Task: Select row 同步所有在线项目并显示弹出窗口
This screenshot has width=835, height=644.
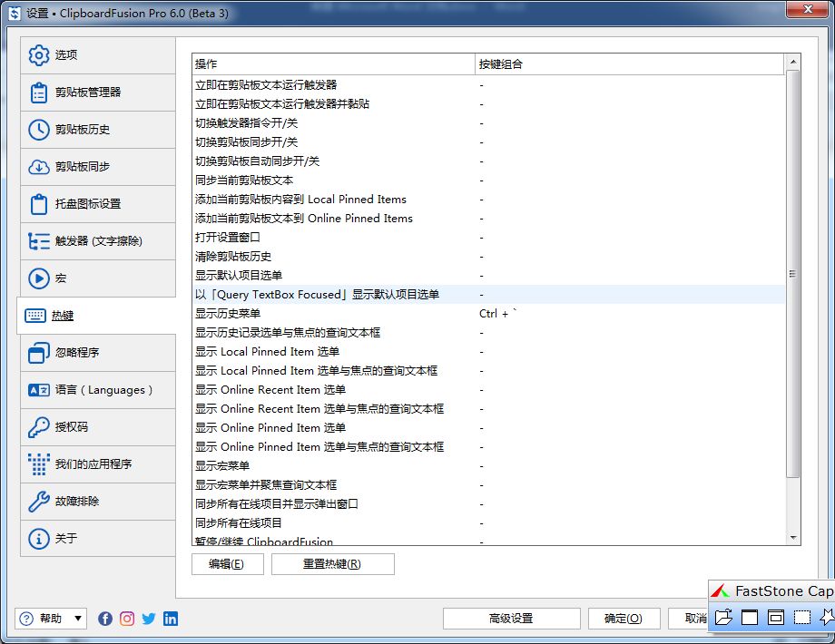Action: click(488, 504)
